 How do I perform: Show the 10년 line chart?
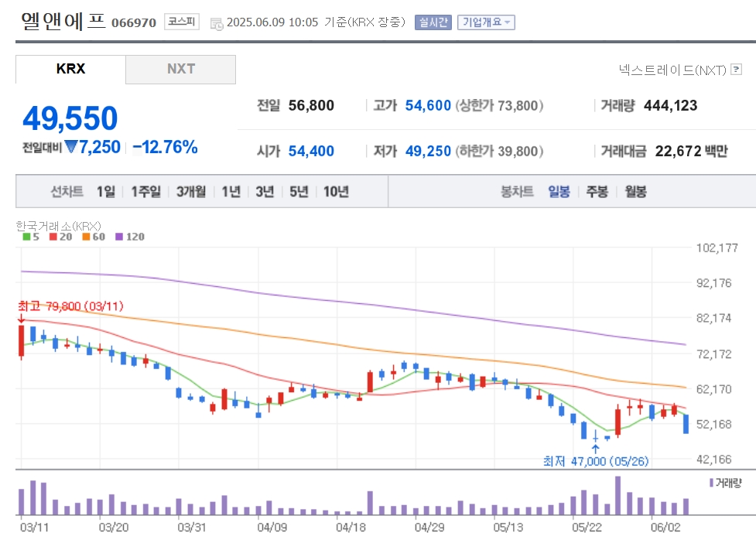coord(336,192)
